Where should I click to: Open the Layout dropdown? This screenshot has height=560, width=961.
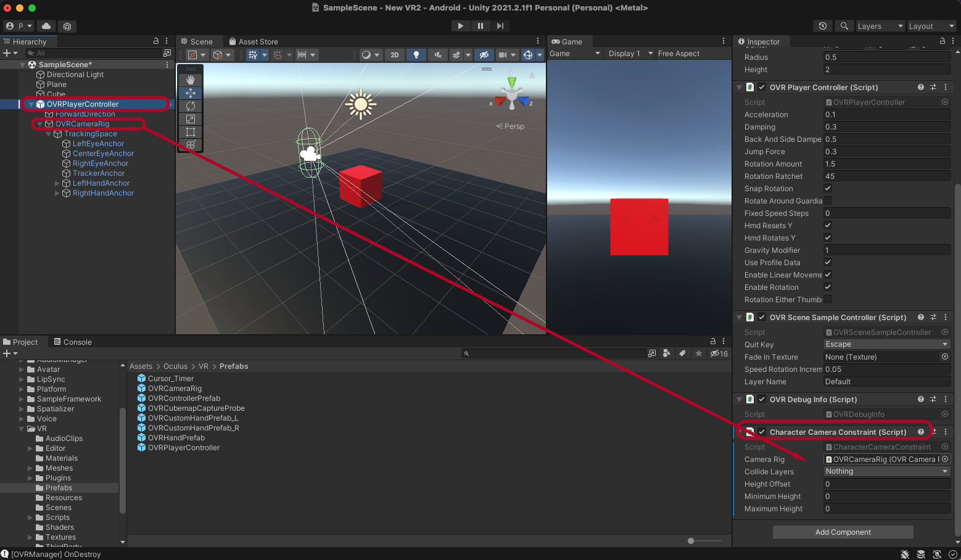point(931,26)
